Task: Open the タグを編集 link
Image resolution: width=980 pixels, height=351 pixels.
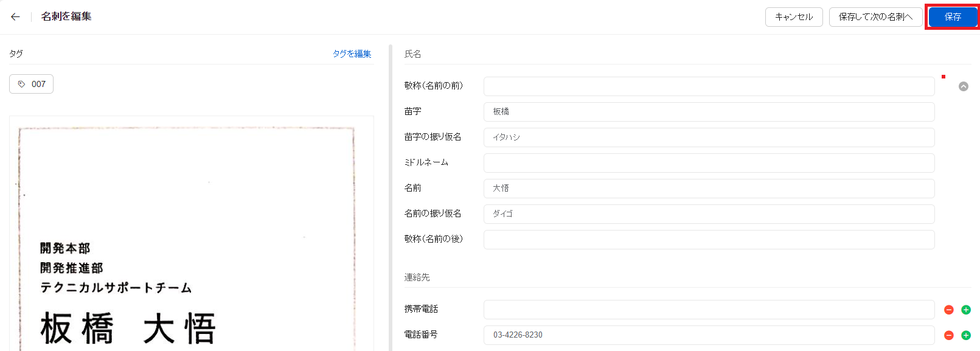Action: tap(352, 54)
